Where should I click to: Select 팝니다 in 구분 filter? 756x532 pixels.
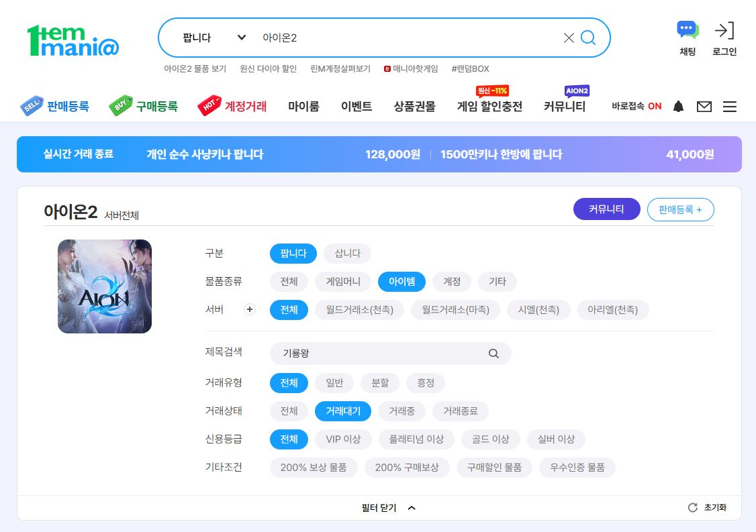[293, 254]
